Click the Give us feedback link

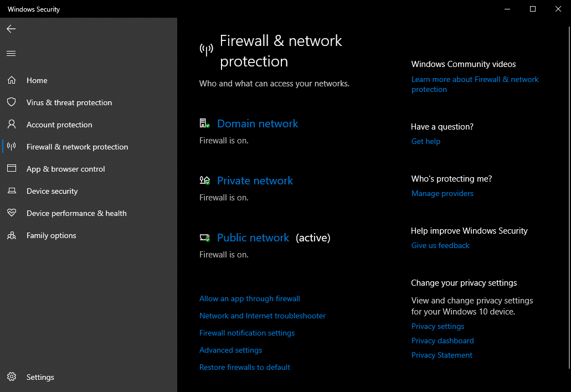point(440,245)
